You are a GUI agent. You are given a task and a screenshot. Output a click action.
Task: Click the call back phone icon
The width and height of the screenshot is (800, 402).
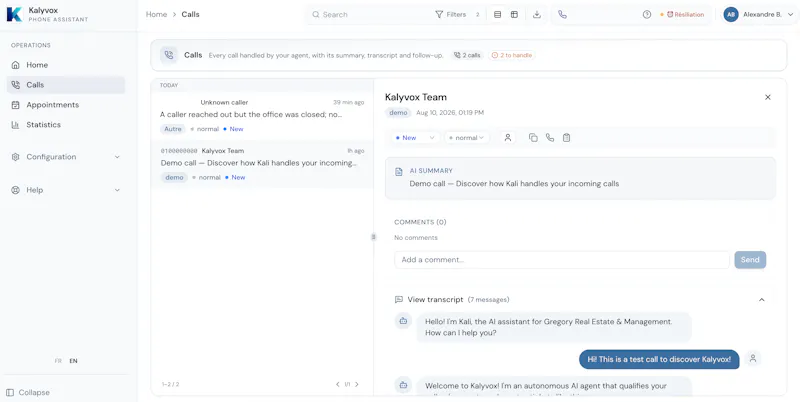(549, 138)
